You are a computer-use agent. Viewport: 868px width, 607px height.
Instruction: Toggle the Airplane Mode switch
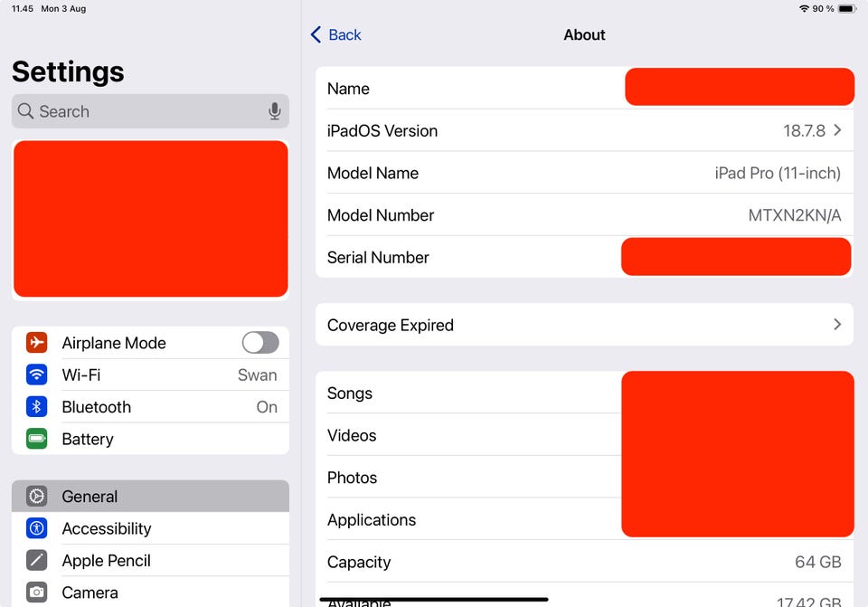[260, 343]
